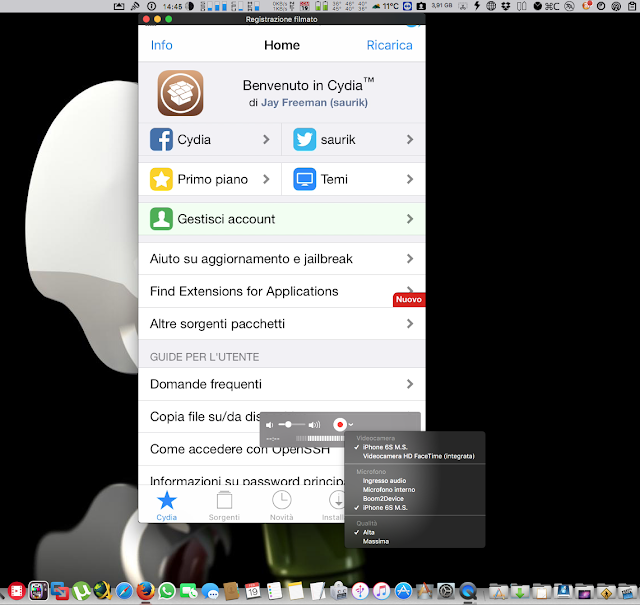Switch to the Novità tab
The height and width of the screenshot is (605, 640).
click(282, 506)
